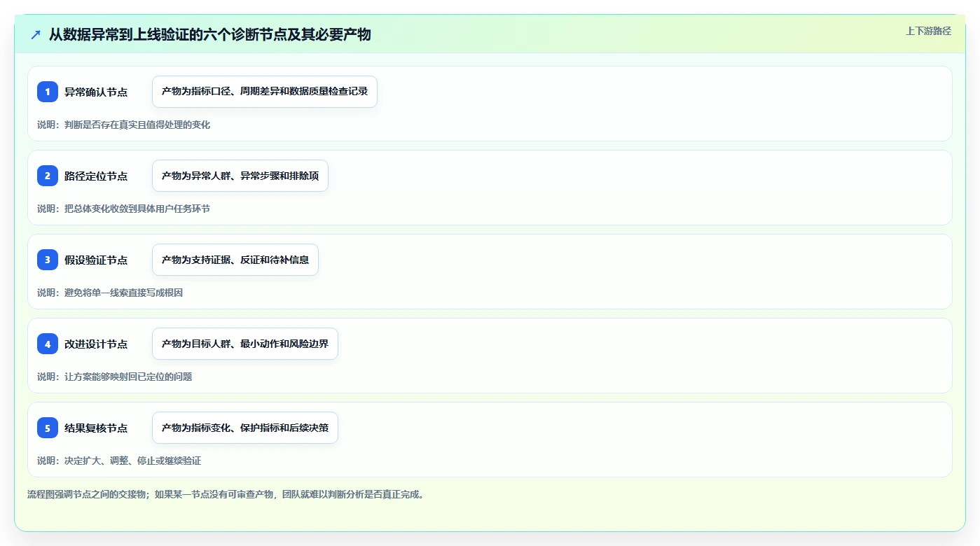Select the 假设验证节点 title

click(96, 260)
